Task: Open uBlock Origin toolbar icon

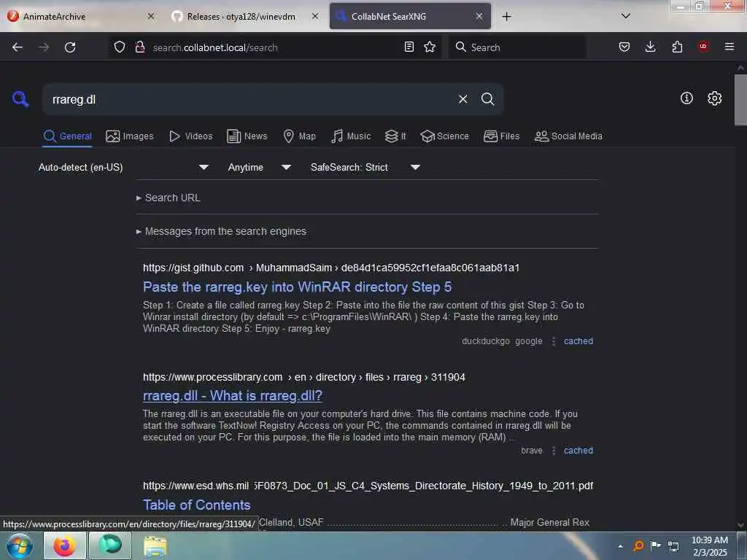Action: [x=703, y=47]
